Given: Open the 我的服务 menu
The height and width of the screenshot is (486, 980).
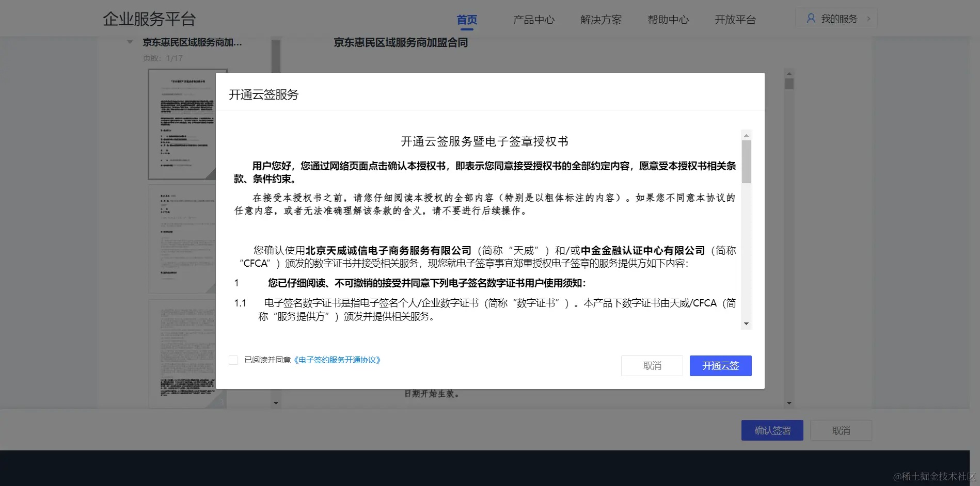Looking at the screenshot, I should click(x=836, y=19).
